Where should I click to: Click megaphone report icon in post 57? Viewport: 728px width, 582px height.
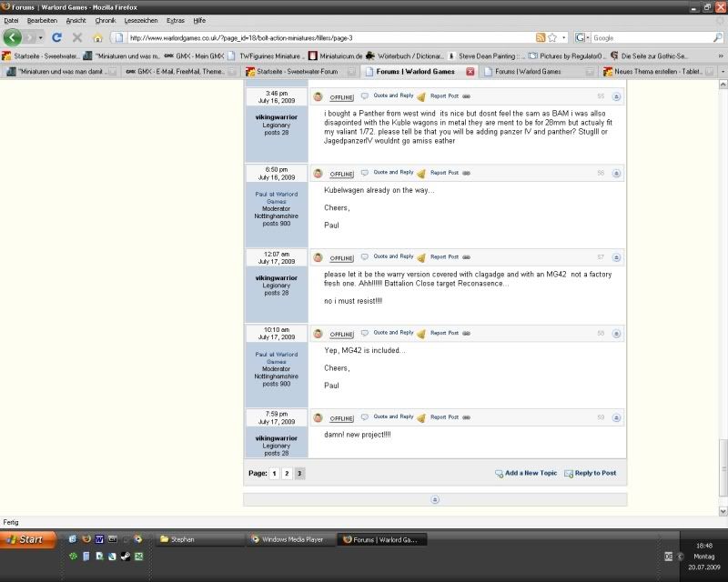[421, 257]
